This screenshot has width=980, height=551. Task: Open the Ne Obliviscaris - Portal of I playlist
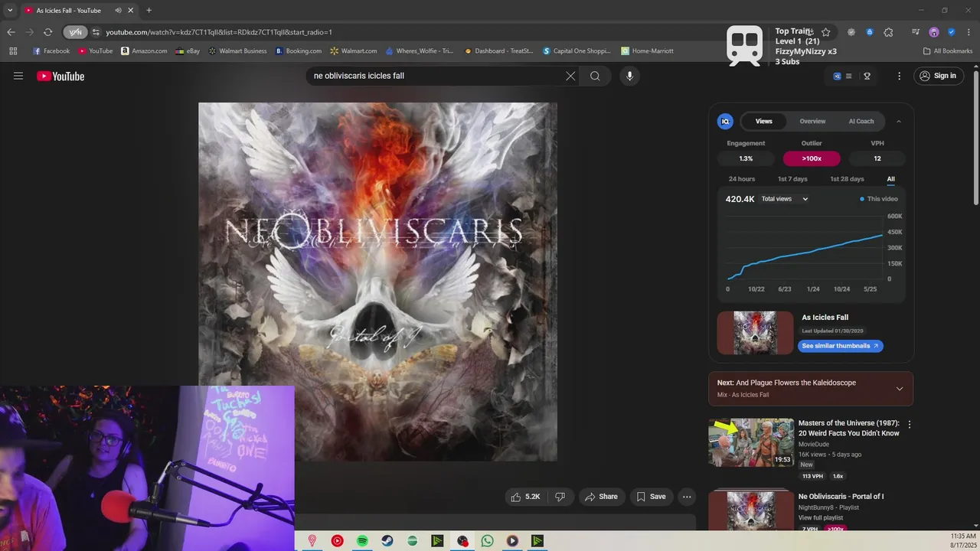click(x=841, y=497)
